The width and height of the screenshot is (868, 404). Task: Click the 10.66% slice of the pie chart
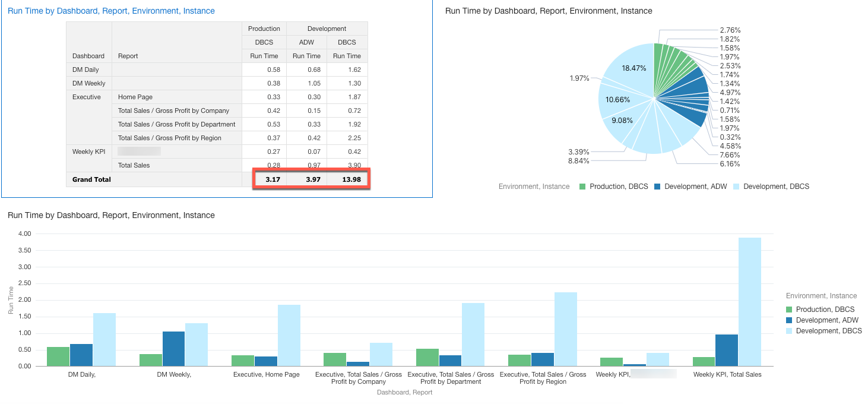(618, 99)
